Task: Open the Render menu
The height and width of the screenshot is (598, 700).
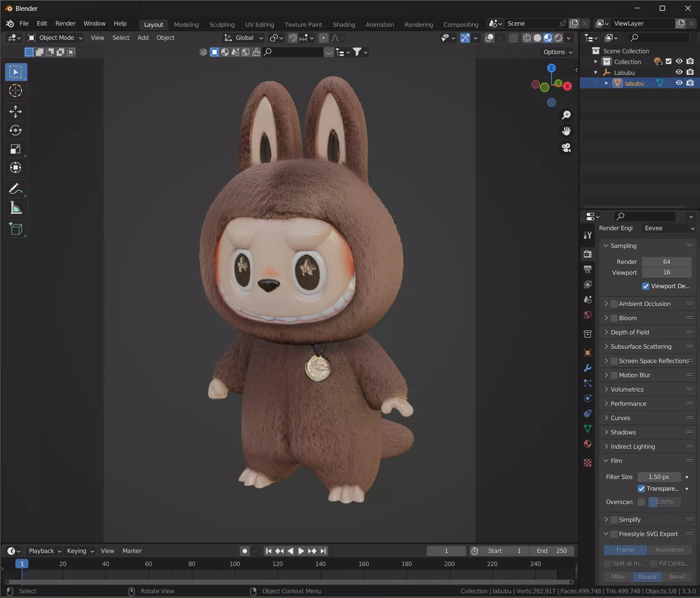Action: [x=65, y=23]
